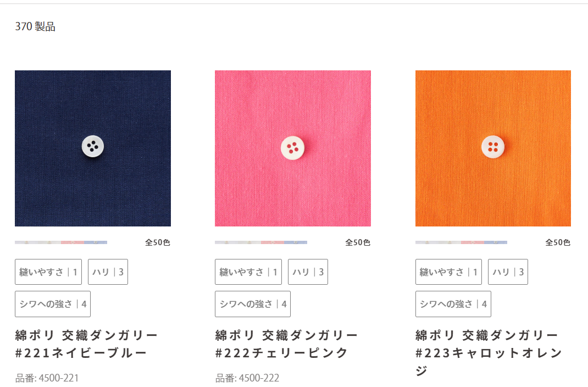Click the color strip under the orange fabric
The height and width of the screenshot is (387, 588).
[x=461, y=242]
